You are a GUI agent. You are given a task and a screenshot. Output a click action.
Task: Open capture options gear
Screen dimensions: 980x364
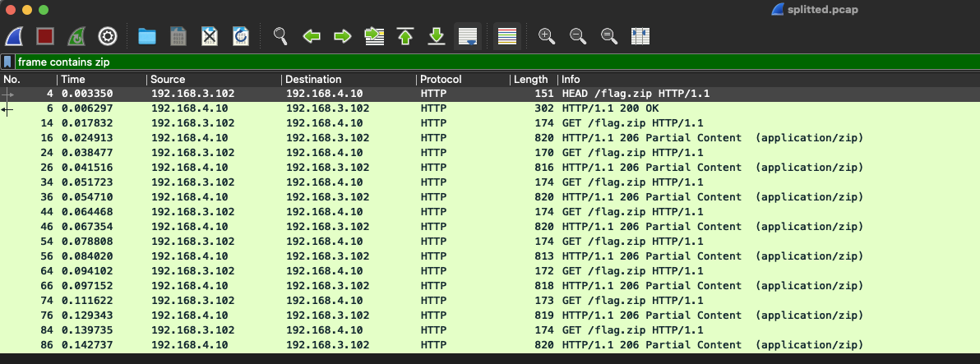tap(108, 36)
